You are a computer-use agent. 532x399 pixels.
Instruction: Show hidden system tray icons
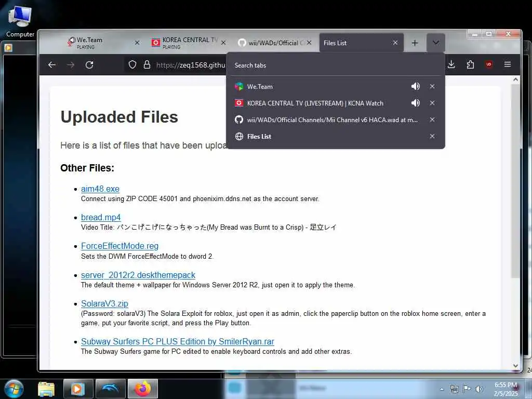pos(442,389)
